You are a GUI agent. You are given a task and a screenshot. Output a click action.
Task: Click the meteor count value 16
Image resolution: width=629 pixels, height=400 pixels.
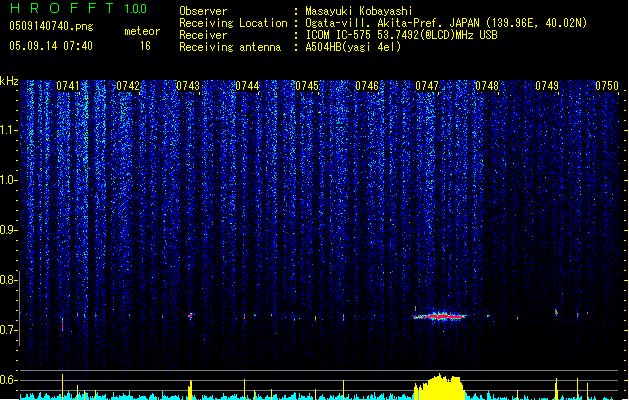(x=145, y=46)
